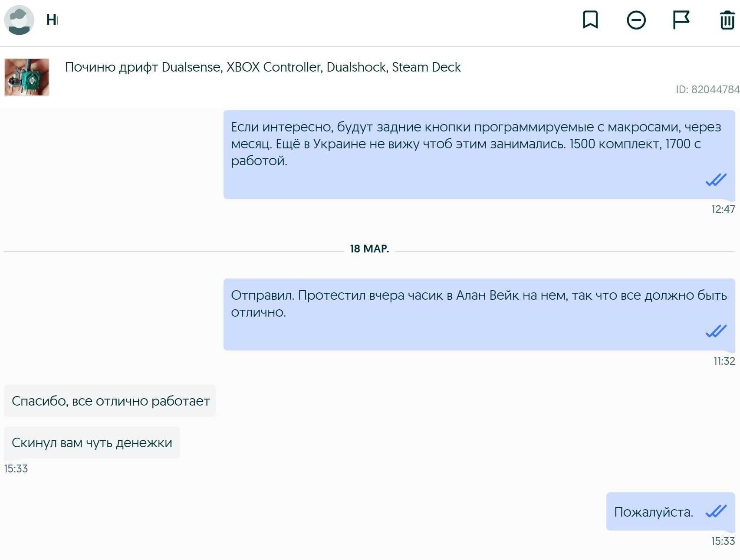Image resolution: width=740 pixels, height=560 pixels.
Task: Click the message 'Отправил. Протестил вчера часик'
Action: [479, 314]
